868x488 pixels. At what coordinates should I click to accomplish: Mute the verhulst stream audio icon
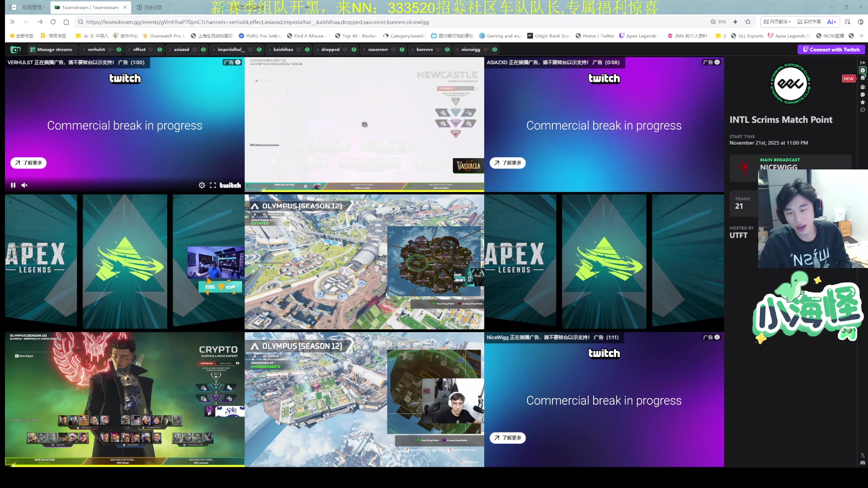[110, 50]
